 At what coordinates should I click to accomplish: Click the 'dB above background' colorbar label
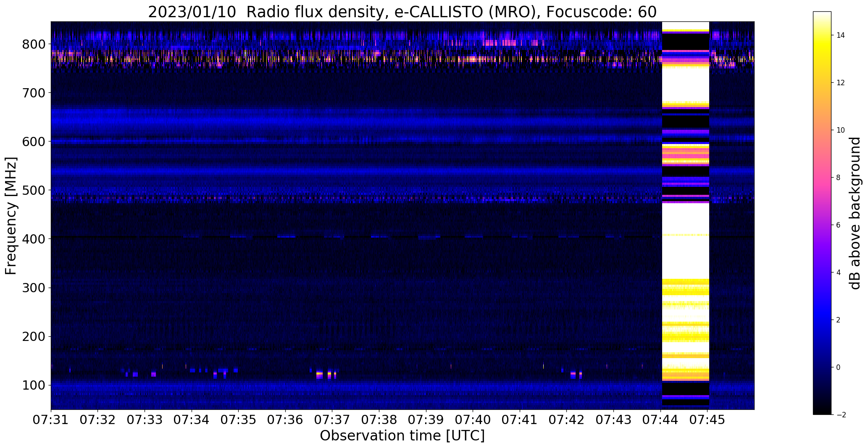click(x=855, y=213)
